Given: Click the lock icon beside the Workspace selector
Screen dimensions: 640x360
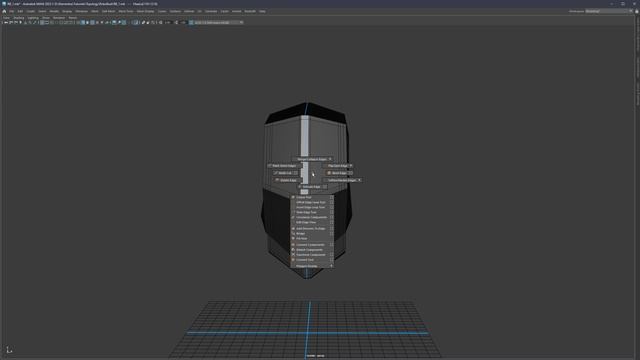Looking at the screenshot, I should tap(637, 11).
